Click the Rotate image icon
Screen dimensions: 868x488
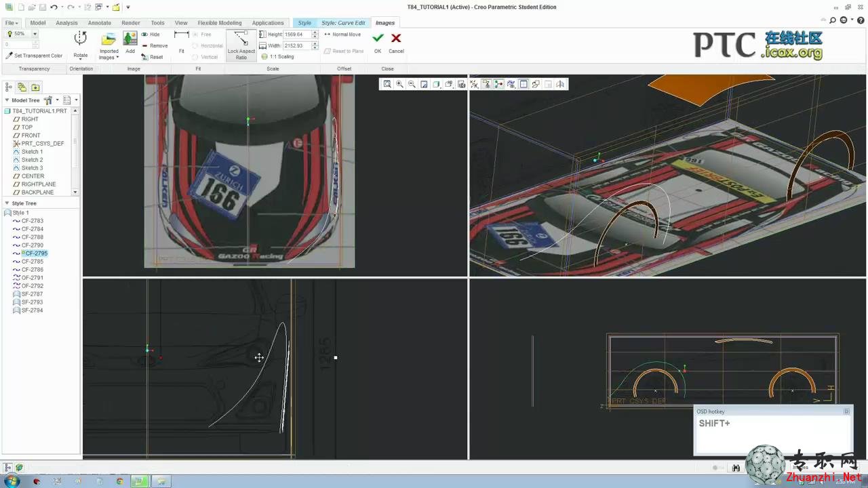(80, 39)
